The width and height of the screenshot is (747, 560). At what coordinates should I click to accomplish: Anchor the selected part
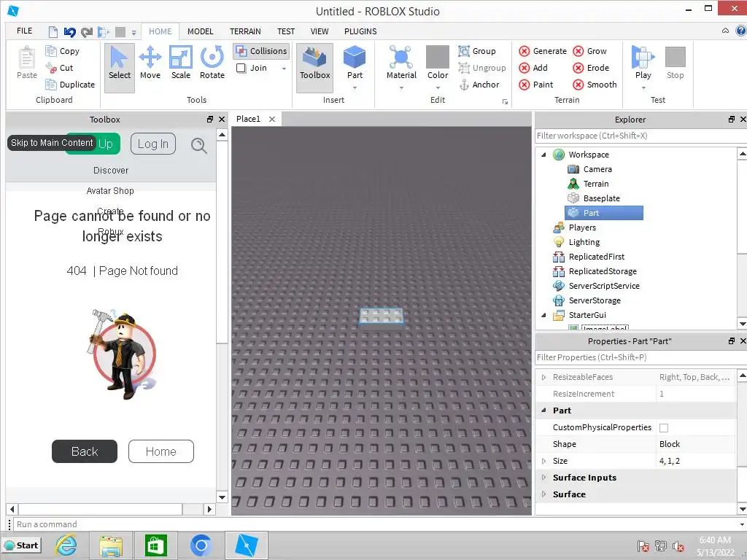(479, 85)
